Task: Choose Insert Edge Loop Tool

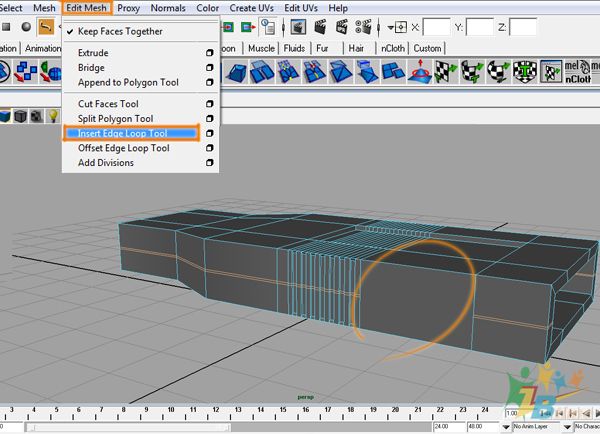Action: pyautogui.click(x=131, y=133)
